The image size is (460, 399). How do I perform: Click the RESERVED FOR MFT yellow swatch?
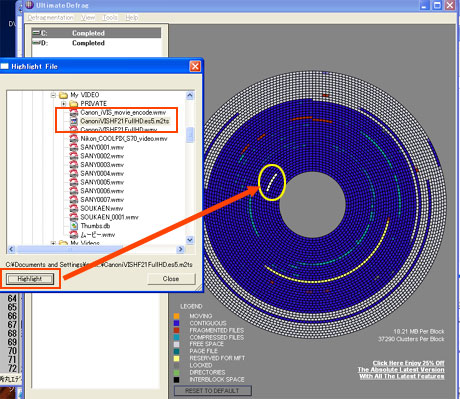click(x=177, y=358)
